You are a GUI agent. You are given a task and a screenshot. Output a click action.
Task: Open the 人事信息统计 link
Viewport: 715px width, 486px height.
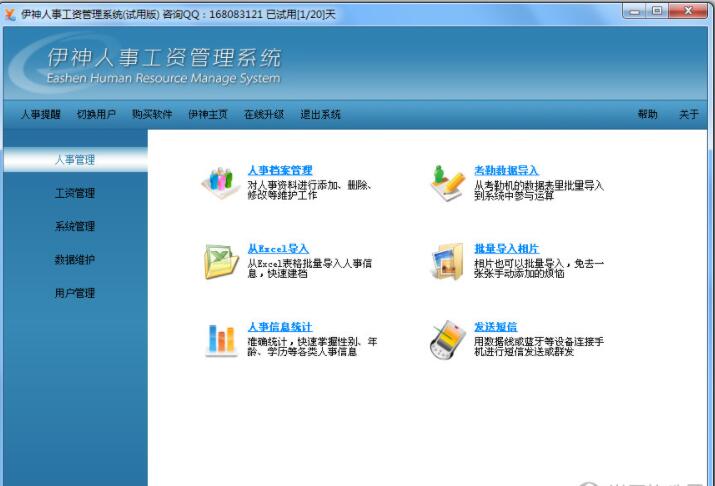(280, 327)
